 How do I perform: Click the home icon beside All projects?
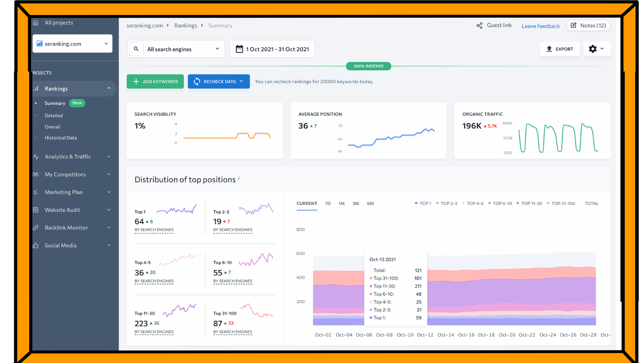pyautogui.click(x=36, y=23)
